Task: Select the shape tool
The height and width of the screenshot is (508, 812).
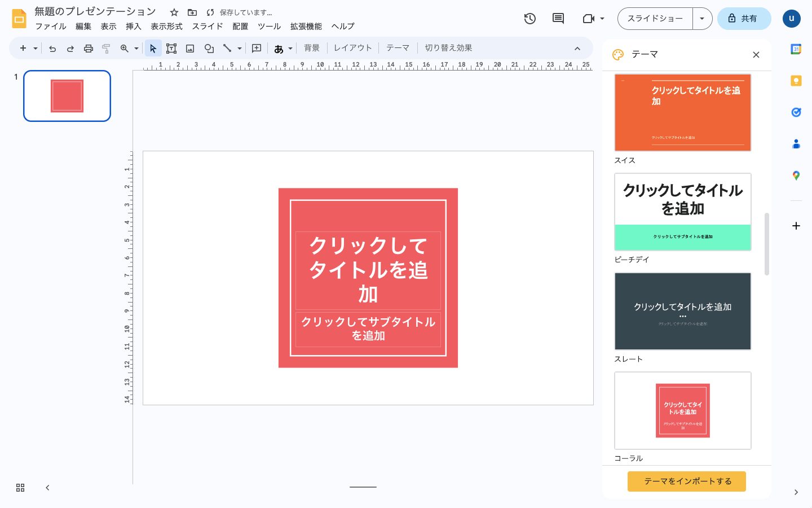Action: [209, 49]
